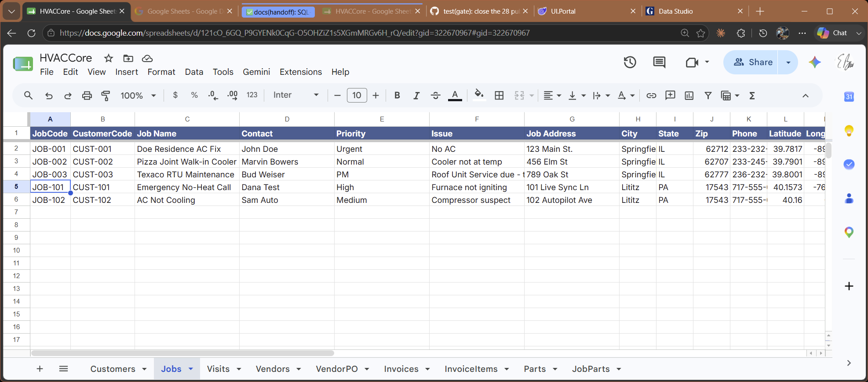
Task: Switch to the Customers sheet tab
Action: tap(113, 369)
